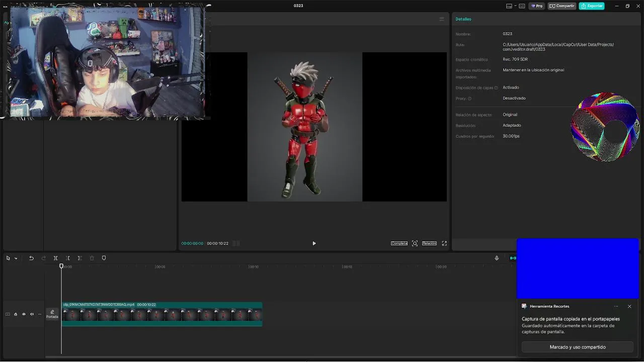This screenshot has height=362, width=644.
Task: Click Mantener en la ubicación original value
Action: pos(533,70)
